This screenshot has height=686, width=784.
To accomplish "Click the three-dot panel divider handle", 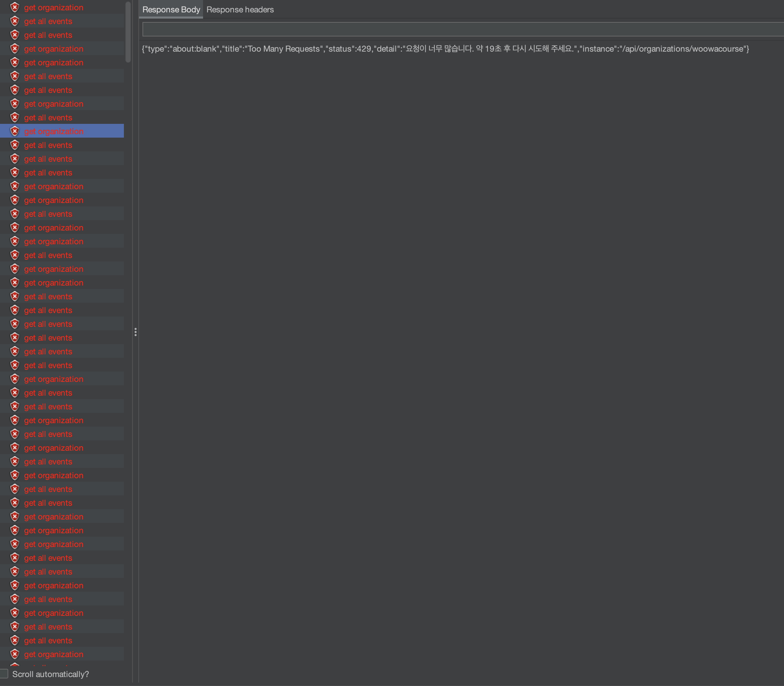I will point(135,332).
